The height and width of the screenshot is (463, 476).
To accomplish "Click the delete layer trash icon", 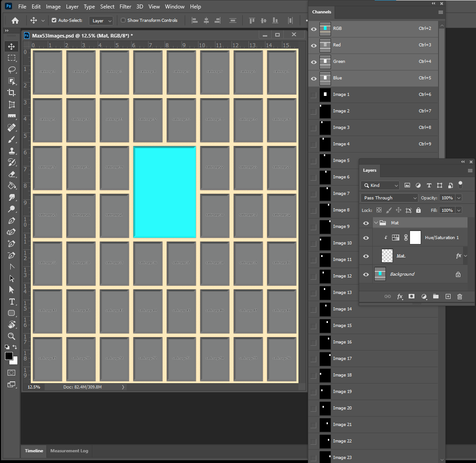I will (x=459, y=297).
